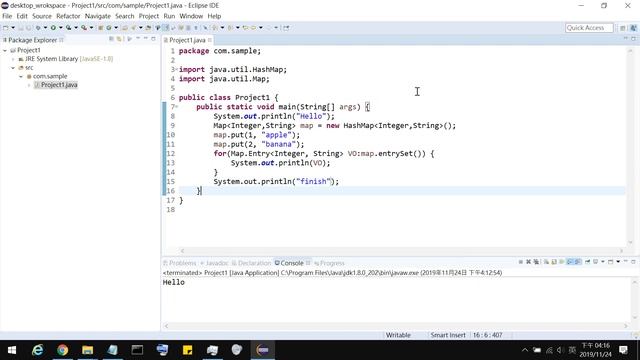Image resolution: width=640 pixels, height=360 pixels.
Task: Switch to the Problems tab
Action: 180,263
